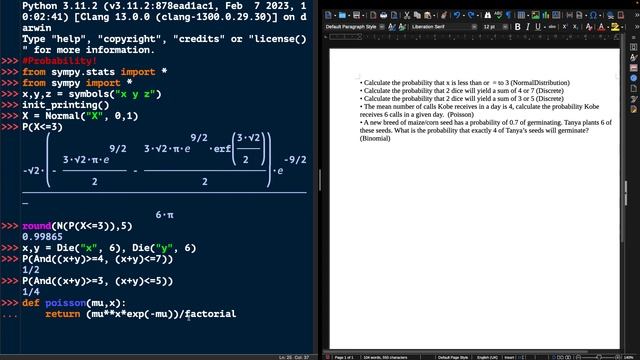The height and width of the screenshot is (360, 640).
Task: Click the Insert Image icon
Action: [x=536, y=16]
